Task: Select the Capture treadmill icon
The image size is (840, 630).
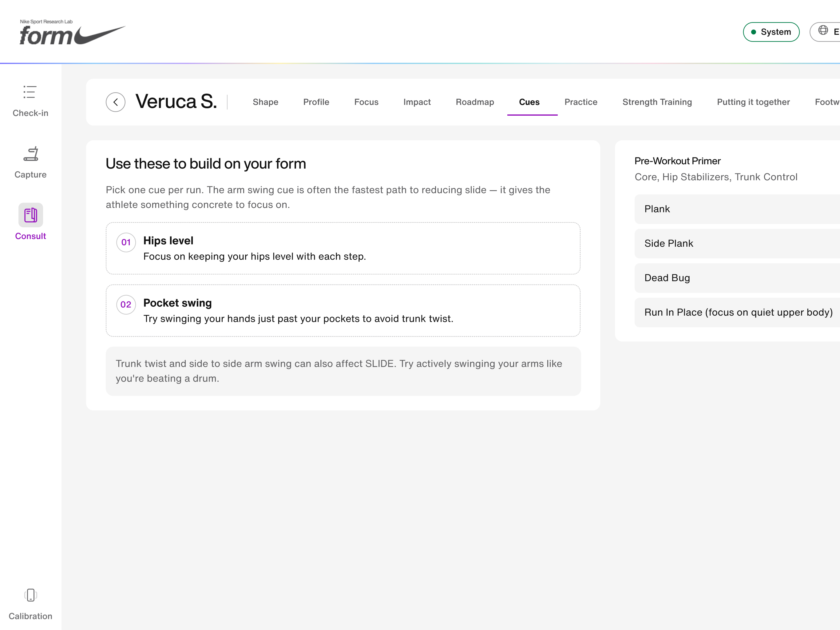Action: click(x=31, y=154)
